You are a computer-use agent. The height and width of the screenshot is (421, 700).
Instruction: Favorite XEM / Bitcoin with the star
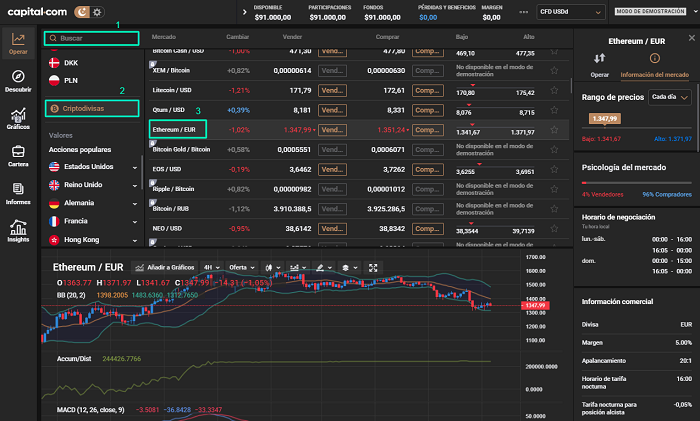coord(554,71)
